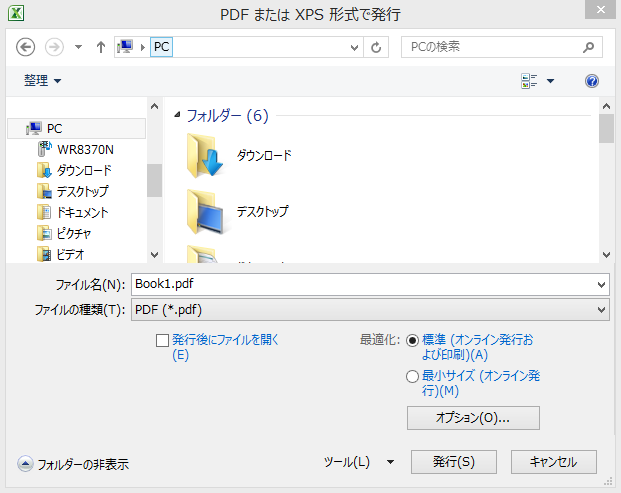Select デスクトップ in the navigation tree

click(x=82, y=192)
